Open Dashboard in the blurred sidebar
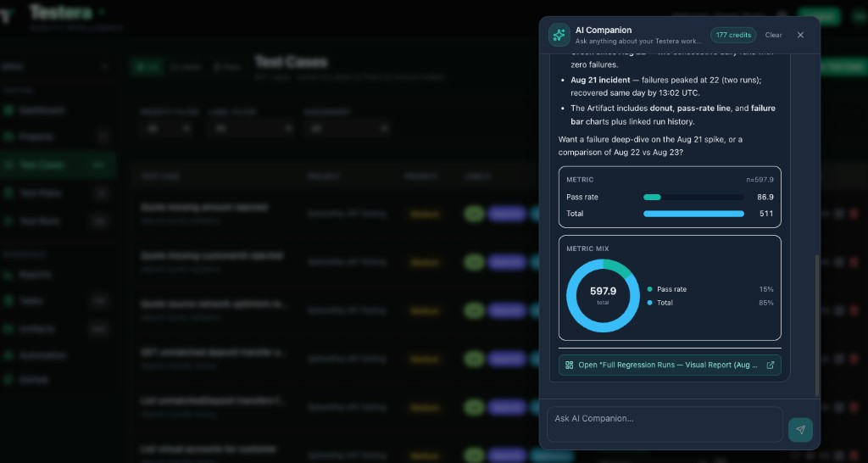The image size is (868, 463). [x=42, y=110]
